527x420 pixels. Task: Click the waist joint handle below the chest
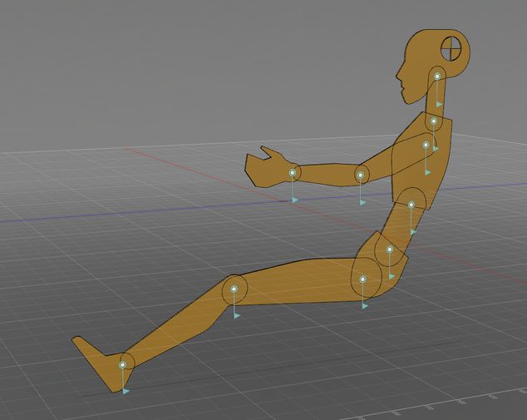click(x=411, y=204)
